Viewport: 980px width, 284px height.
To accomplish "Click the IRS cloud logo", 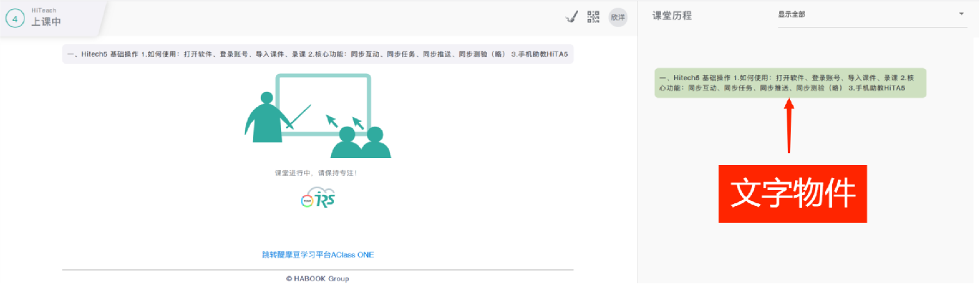I will (318, 198).
